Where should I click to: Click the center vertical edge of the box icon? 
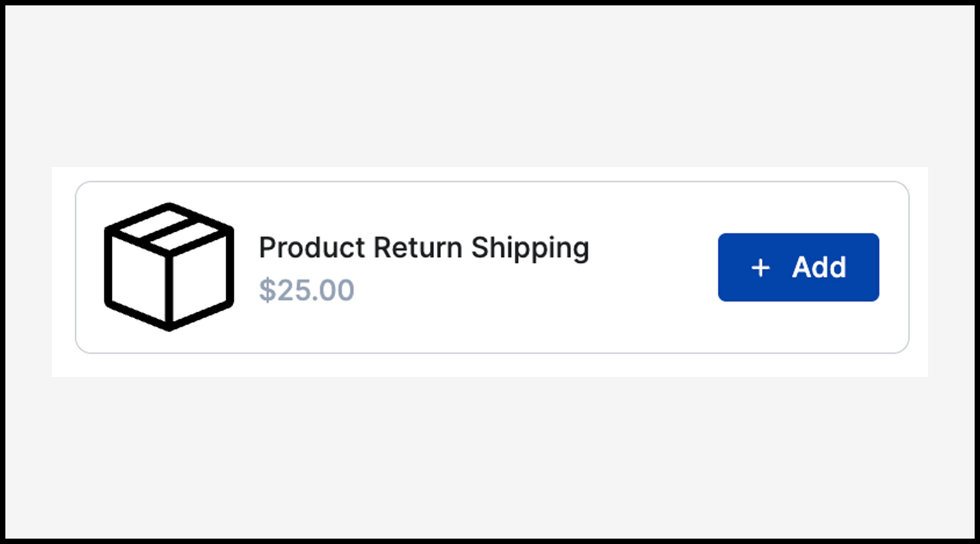(169, 287)
